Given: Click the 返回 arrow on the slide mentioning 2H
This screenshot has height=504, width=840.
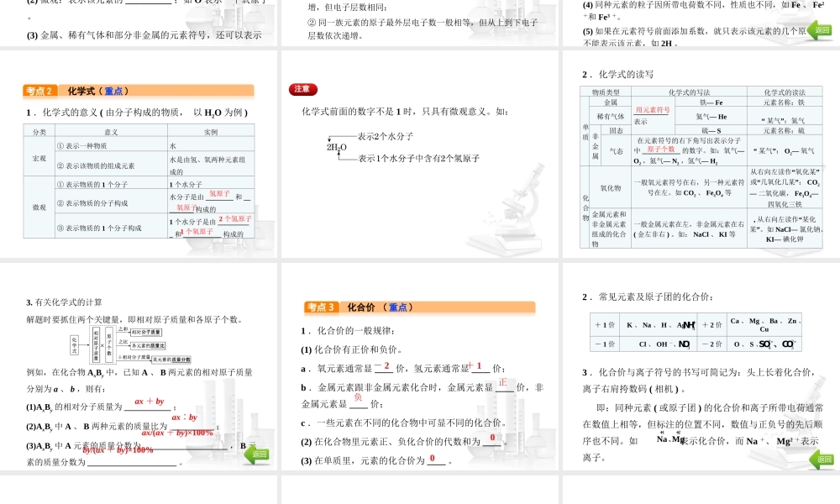Looking at the screenshot, I should [819, 30].
